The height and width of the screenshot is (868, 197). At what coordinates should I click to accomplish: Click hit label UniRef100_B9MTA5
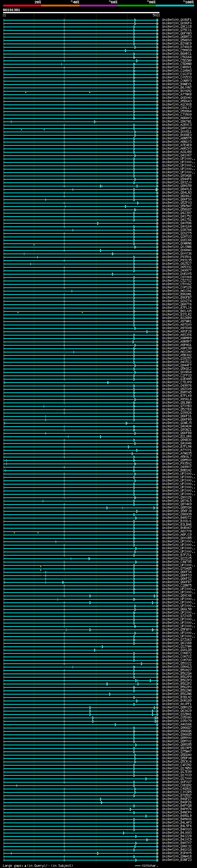[x=177, y=393]
